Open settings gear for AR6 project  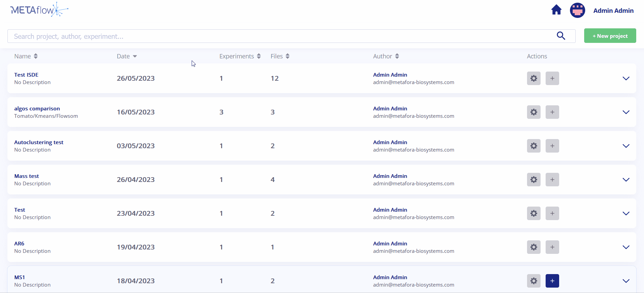pyautogui.click(x=533, y=247)
